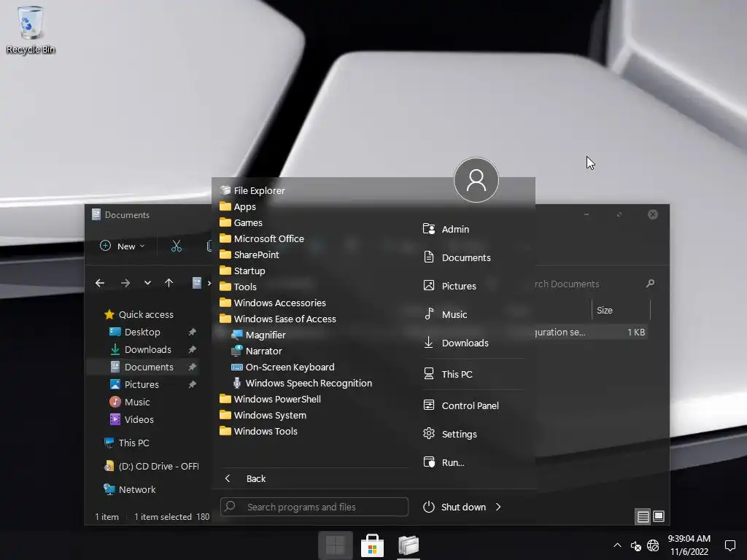
Task: Open File Explorer from start menu list
Action: click(x=252, y=190)
